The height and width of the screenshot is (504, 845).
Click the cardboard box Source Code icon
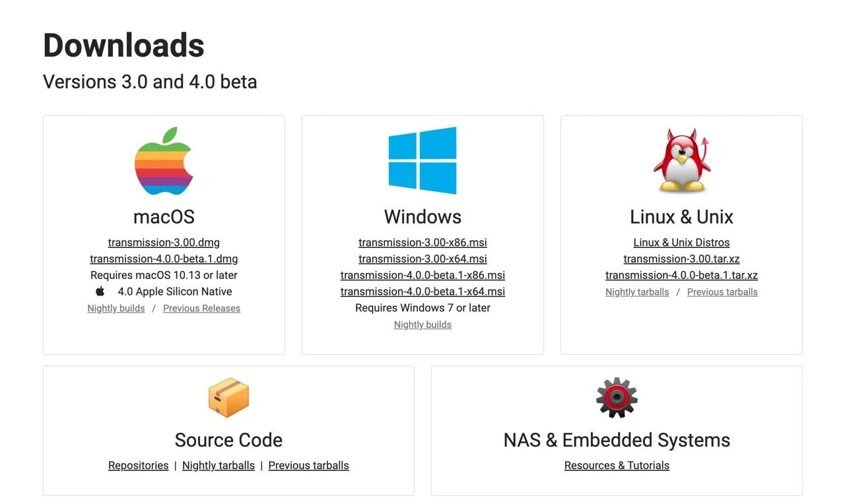point(228,397)
